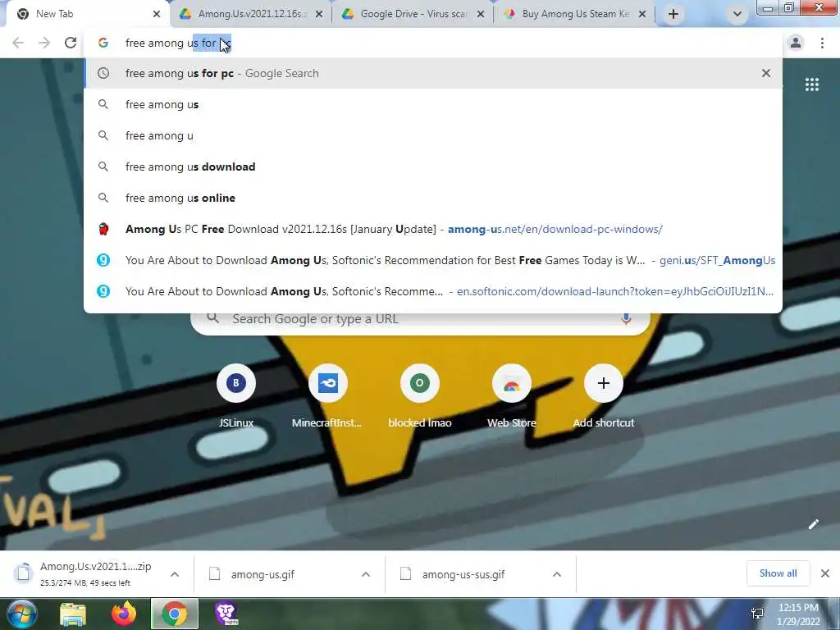Pick the 'free among us online' suggestion

click(433, 198)
